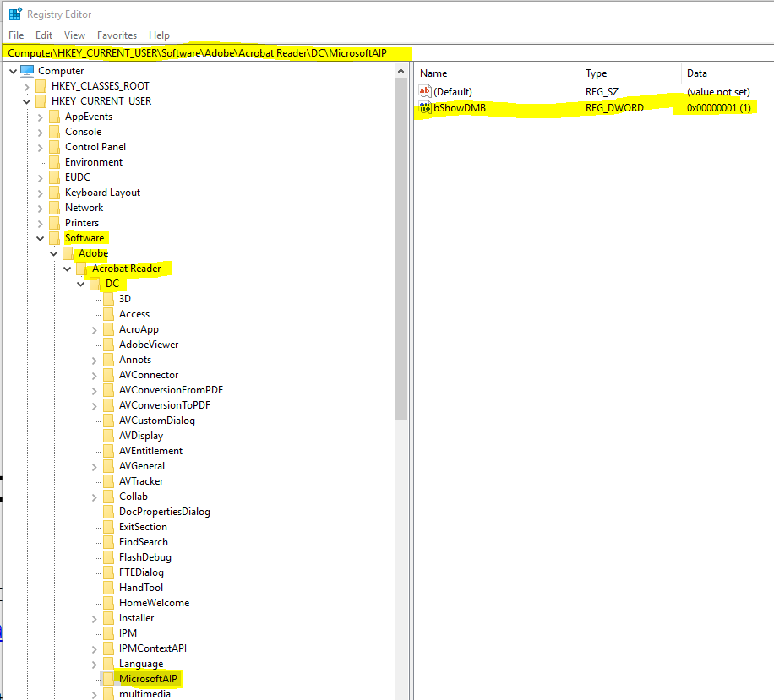
Task: Sort values by the Name column header
Action: point(498,73)
